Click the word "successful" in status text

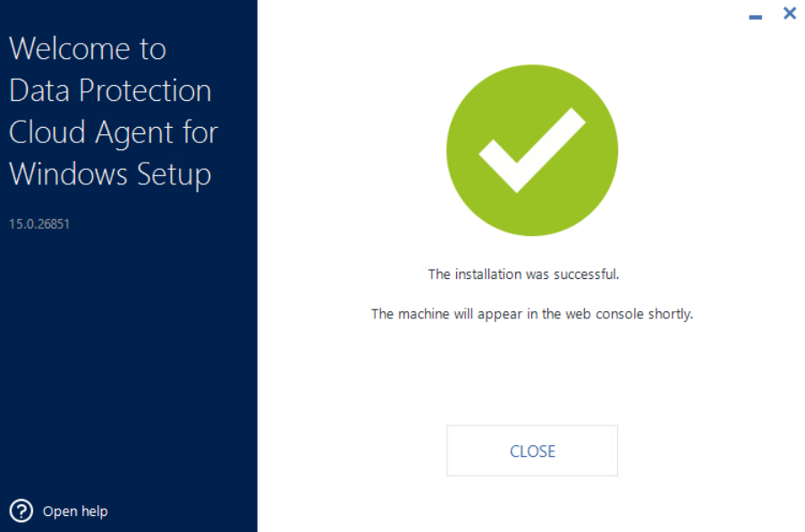point(584,274)
